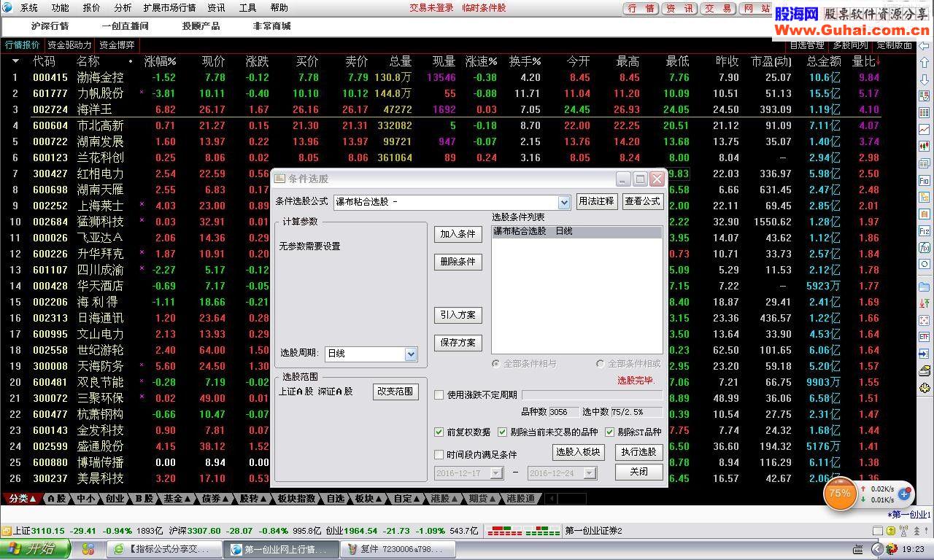Click the 查看公式 button
The height and width of the screenshot is (560, 934).
(x=642, y=201)
